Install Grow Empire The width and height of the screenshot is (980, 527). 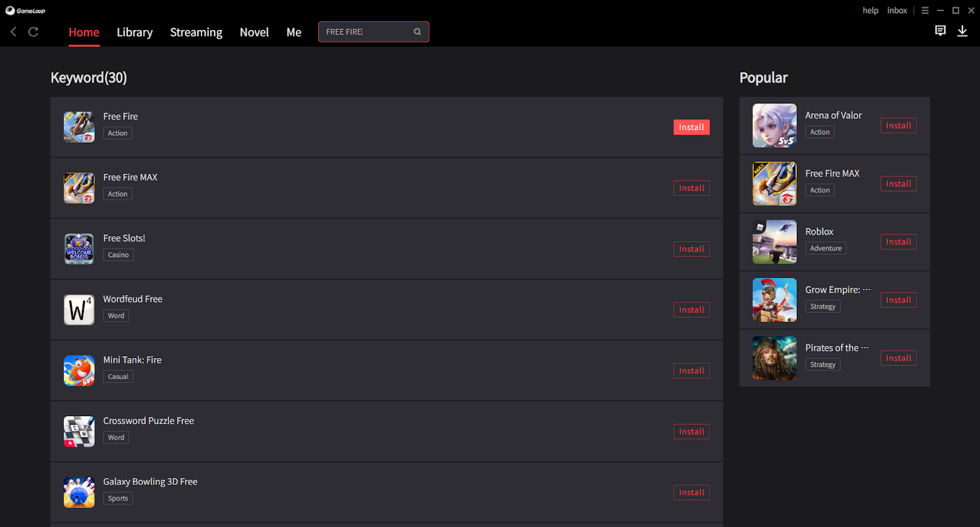(899, 300)
